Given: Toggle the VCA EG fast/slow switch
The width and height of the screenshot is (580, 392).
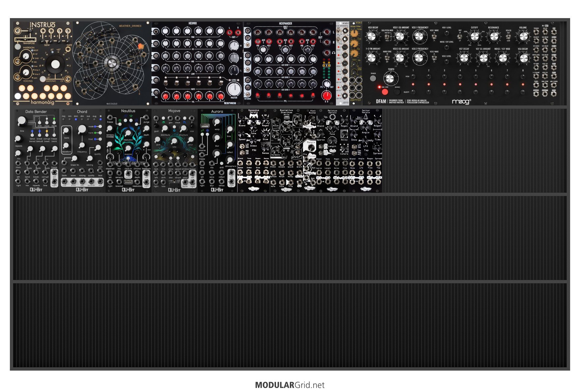Looking at the screenshot, I should tap(509, 36).
